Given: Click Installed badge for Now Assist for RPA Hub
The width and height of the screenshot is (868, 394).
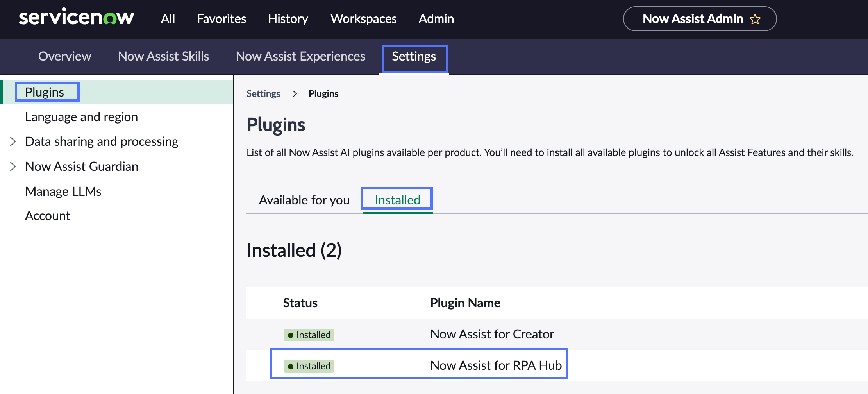Looking at the screenshot, I should [309, 366].
